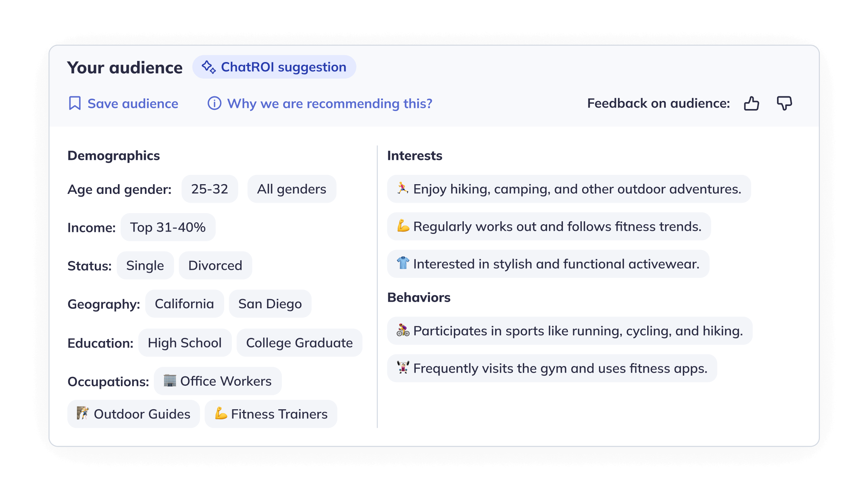Click the thumbs down feedback icon
The image size is (868, 499).
[x=784, y=103]
